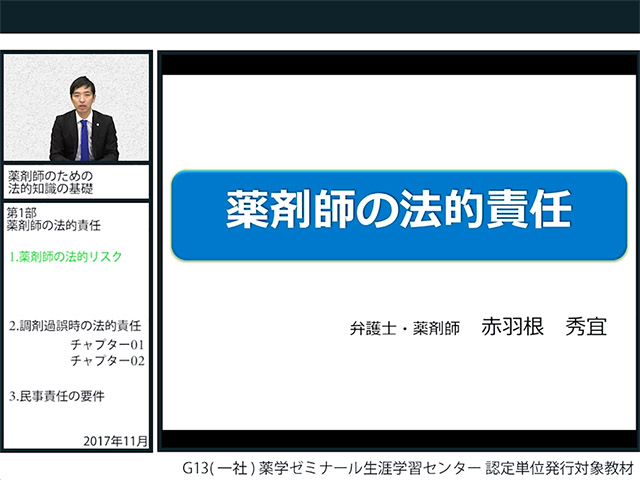Select chapter 3.民事責任の要件

(x=57, y=396)
